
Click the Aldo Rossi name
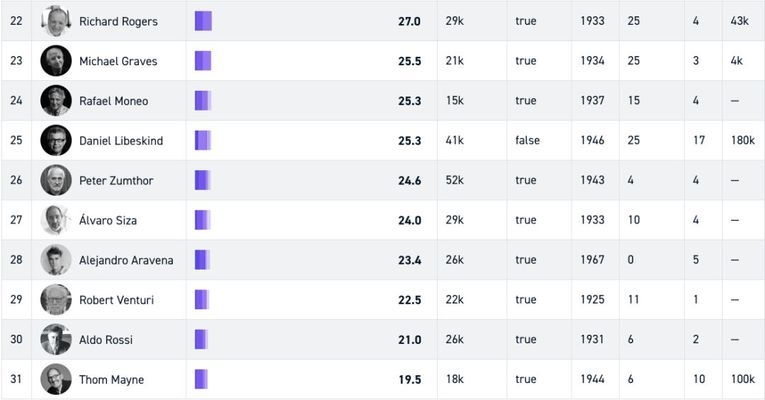point(108,340)
